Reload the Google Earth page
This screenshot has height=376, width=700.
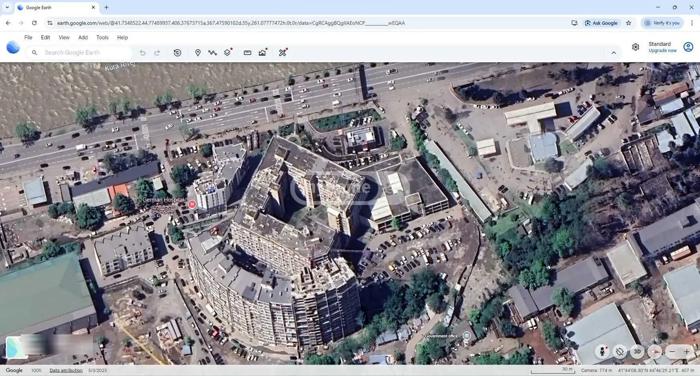click(34, 23)
